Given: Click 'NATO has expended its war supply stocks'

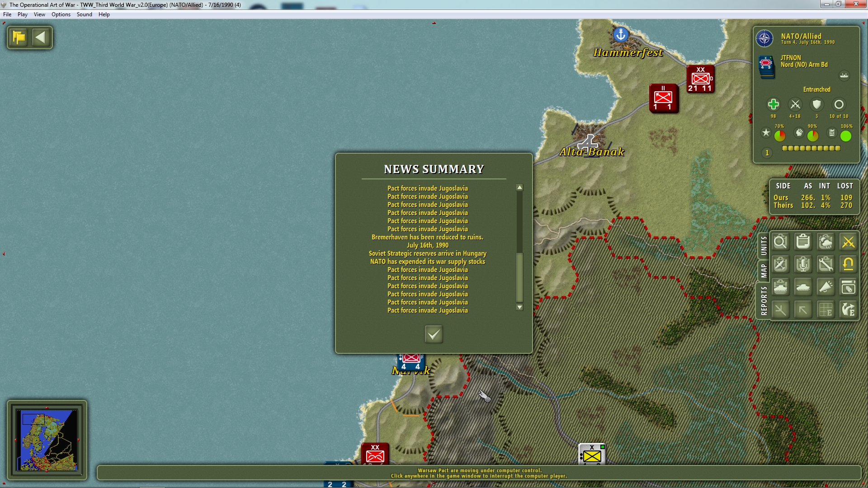Looking at the screenshot, I should pos(427,262).
